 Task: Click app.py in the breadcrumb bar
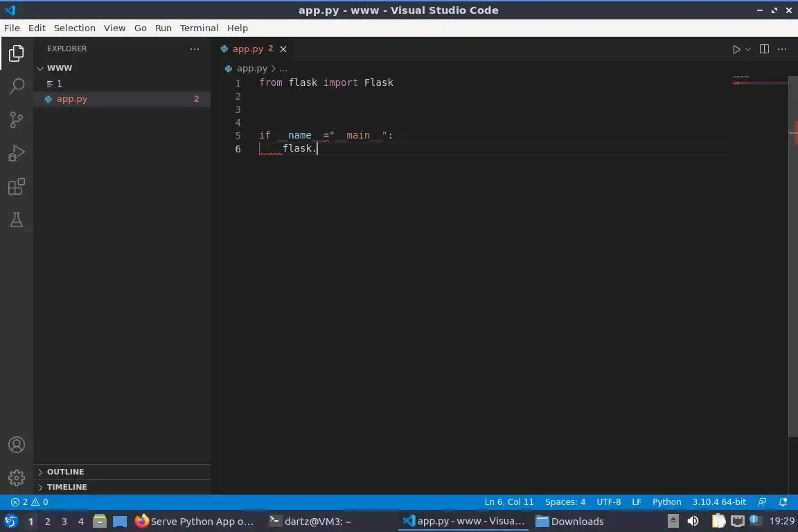252,68
